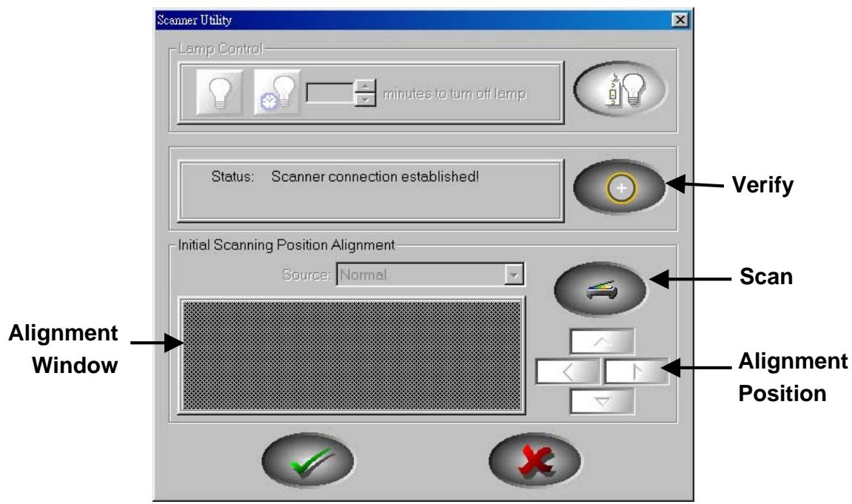Click the 'Initial Scanning Position Alignment' group label
This screenshot has width=852, height=504.
(286, 245)
